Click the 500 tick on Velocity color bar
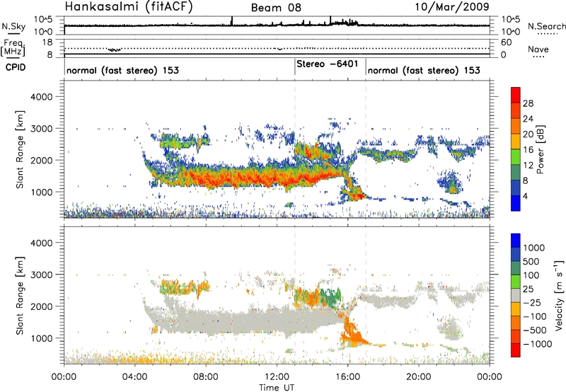 [531, 262]
